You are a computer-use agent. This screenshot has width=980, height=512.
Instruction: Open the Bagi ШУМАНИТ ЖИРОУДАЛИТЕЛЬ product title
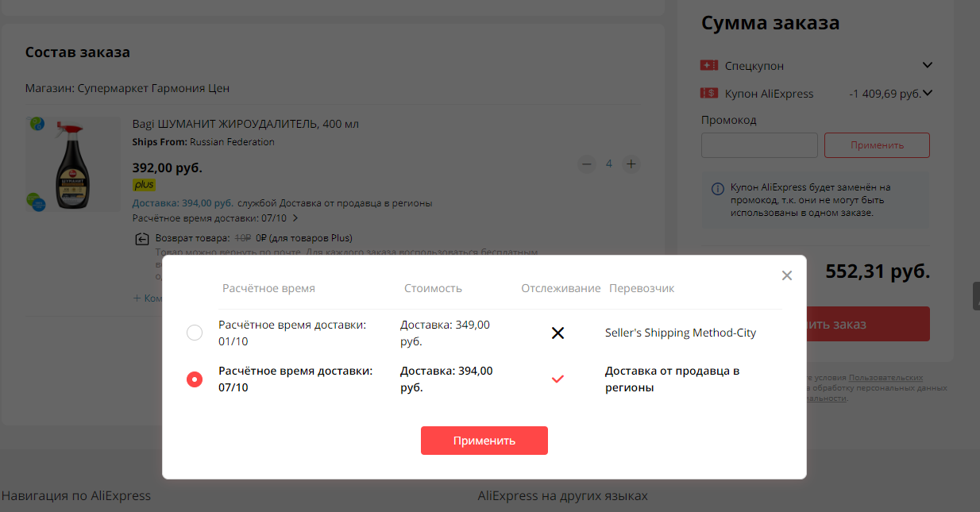tap(245, 124)
